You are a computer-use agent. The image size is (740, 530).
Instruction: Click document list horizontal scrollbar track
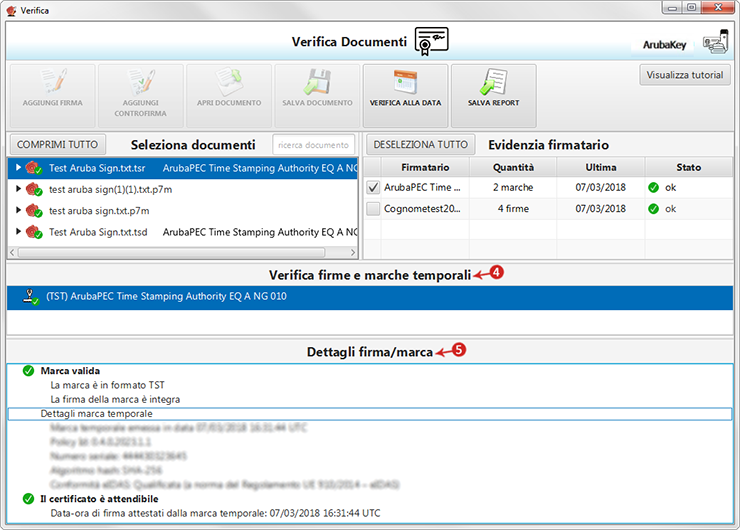[x=182, y=252]
